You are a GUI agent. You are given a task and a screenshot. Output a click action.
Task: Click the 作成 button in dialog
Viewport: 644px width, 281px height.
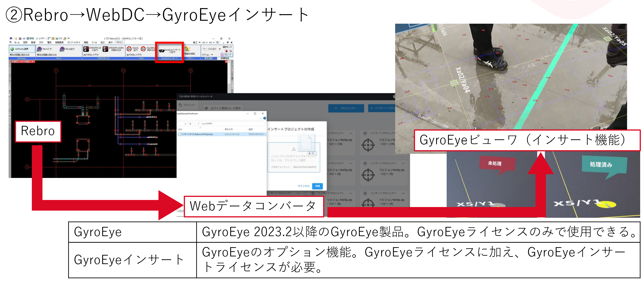pyautogui.click(x=317, y=186)
